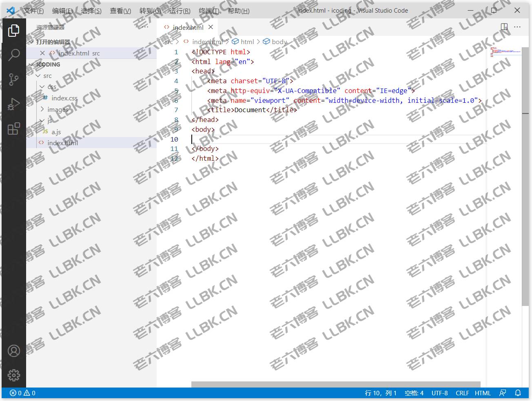This screenshot has height=401, width=532.
Task: Open the Source Control view
Action: pyautogui.click(x=14, y=79)
